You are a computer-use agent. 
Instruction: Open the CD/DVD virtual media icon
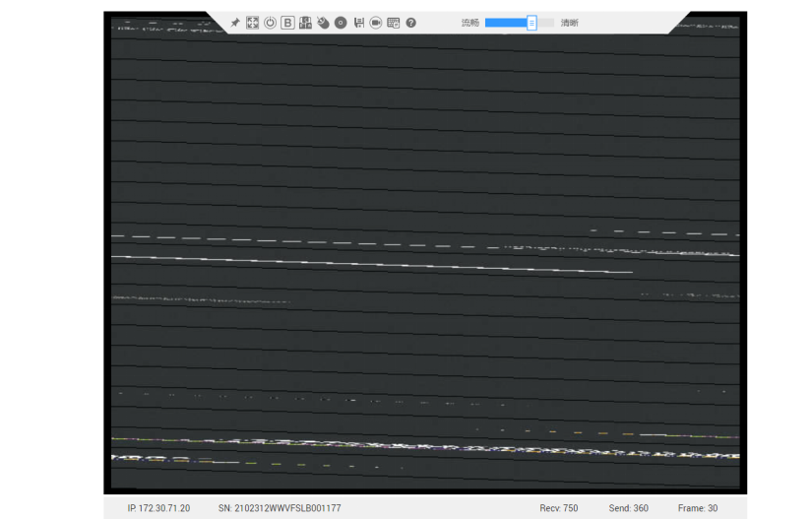coord(341,23)
